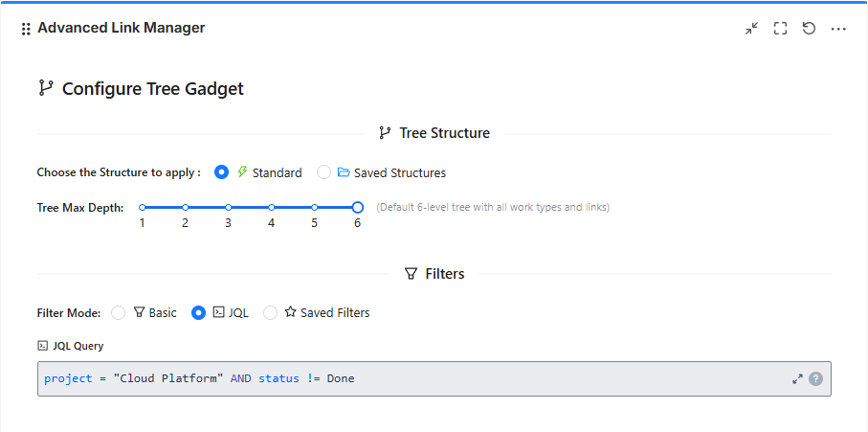This screenshot has height=432, width=868.
Task: Minimize the gadget with the collapse icon
Action: (751, 29)
